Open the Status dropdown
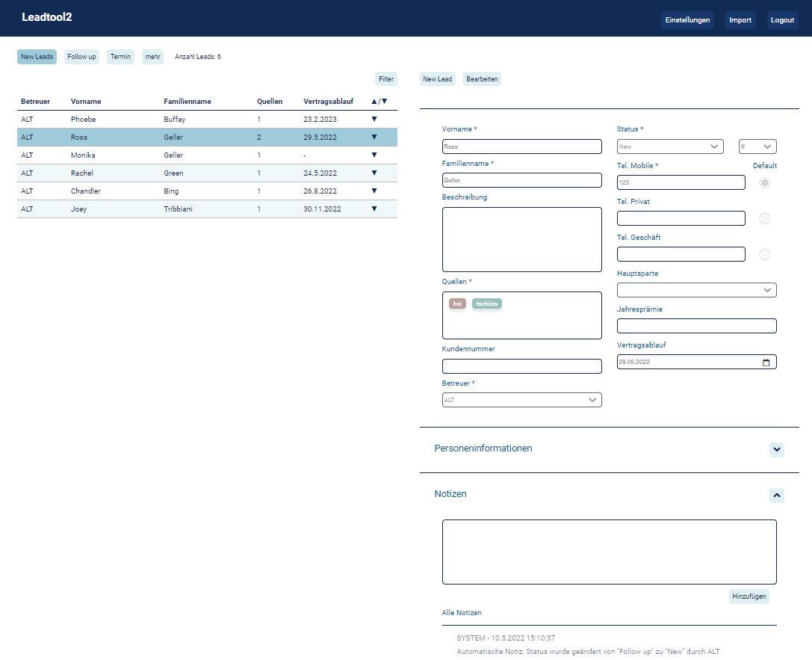 (670, 147)
